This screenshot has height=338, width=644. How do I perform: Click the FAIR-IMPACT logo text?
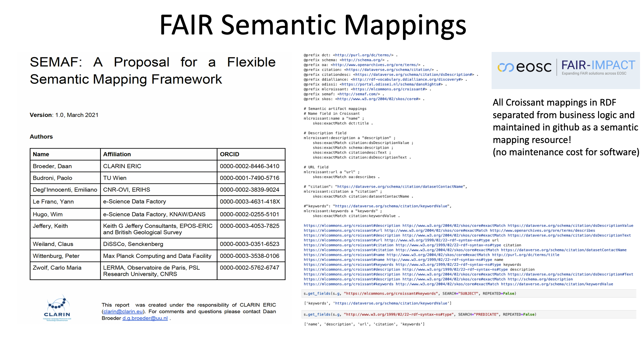point(598,65)
